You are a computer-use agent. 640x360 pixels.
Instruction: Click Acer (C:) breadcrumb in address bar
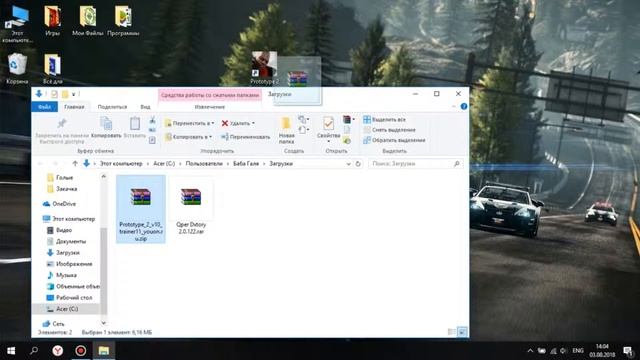click(164, 163)
